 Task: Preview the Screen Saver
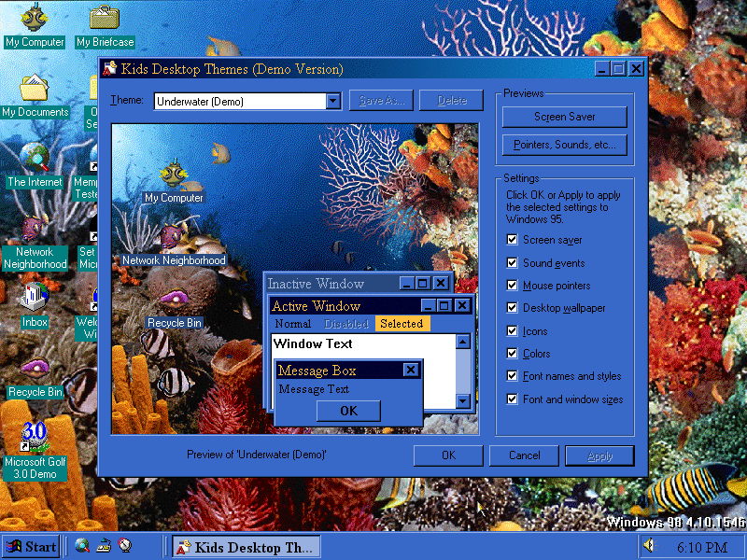[x=565, y=117]
